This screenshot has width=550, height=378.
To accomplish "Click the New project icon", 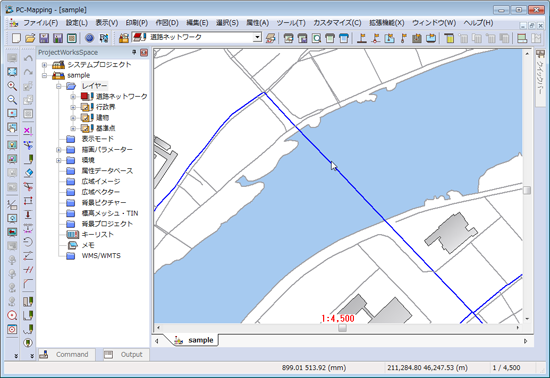I will [16, 38].
